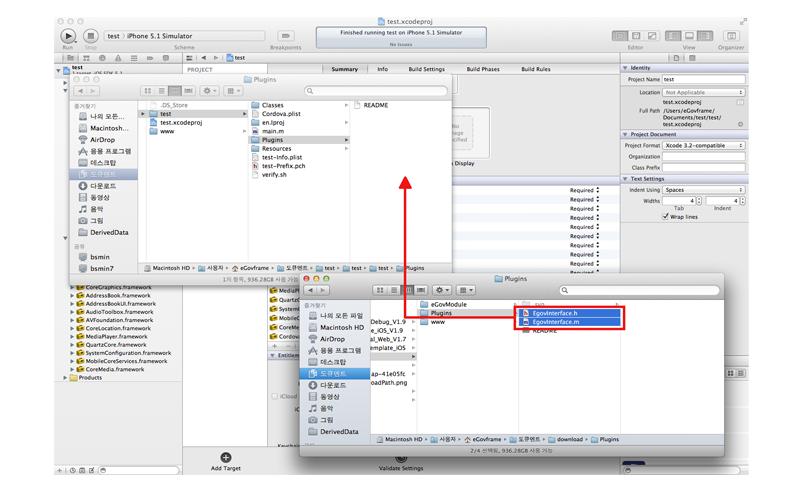
Task: Open the Build Phases tab
Action: point(483,70)
